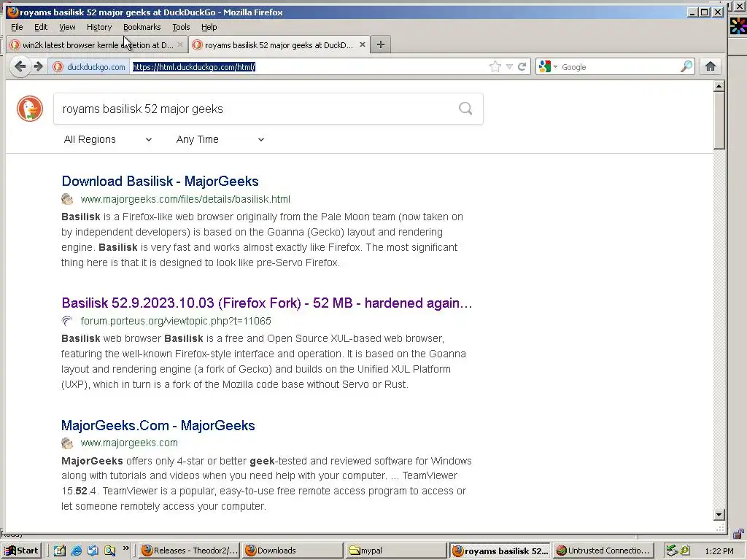747x560 pixels.
Task: Open the majorgeeks.com/files/details/basilisk.html URL link
Action: click(x=185, y=199)
